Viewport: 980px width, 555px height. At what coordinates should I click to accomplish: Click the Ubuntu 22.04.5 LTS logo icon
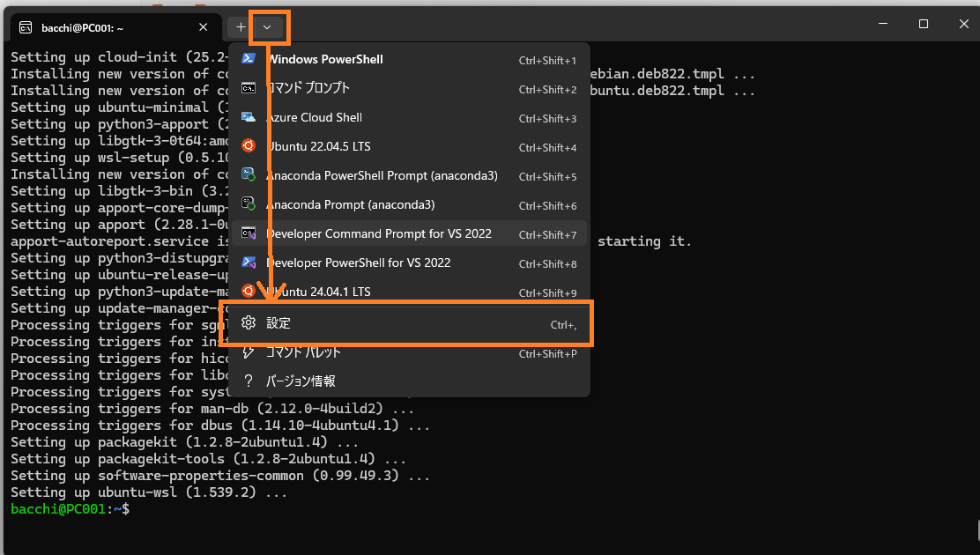249,146
